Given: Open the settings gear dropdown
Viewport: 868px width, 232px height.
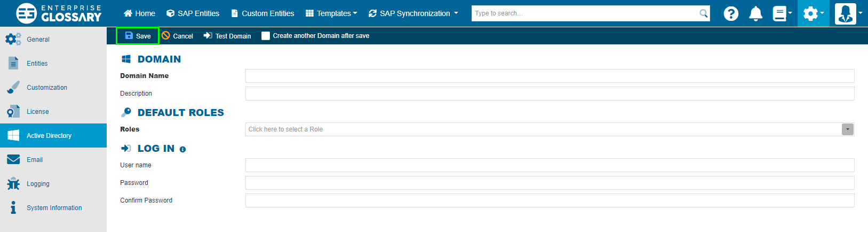Looking at the screenshot, I should point(813,13).
